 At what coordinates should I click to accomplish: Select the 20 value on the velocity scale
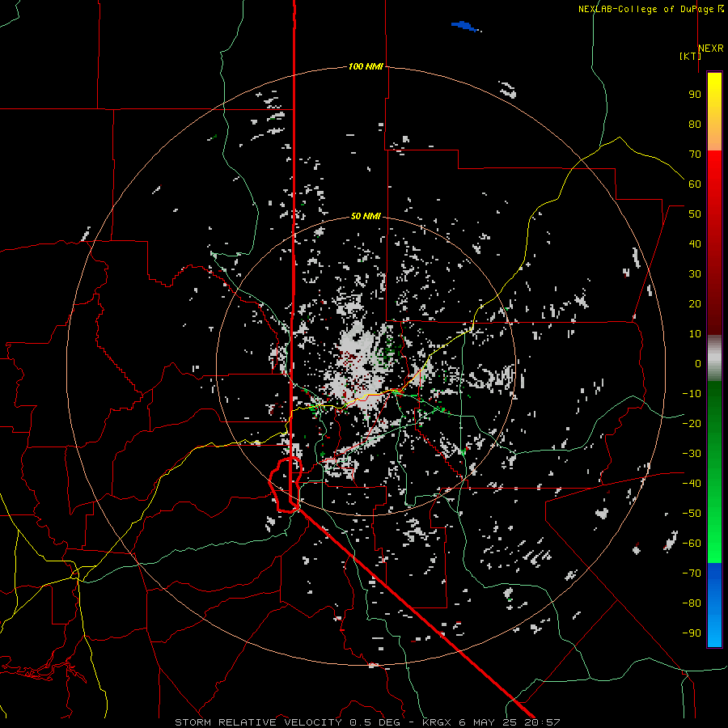coord(695,303)
